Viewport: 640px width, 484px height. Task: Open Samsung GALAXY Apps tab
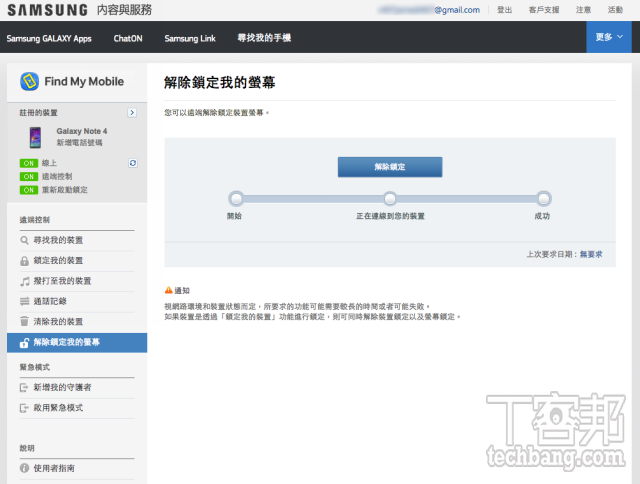[49, 38]
